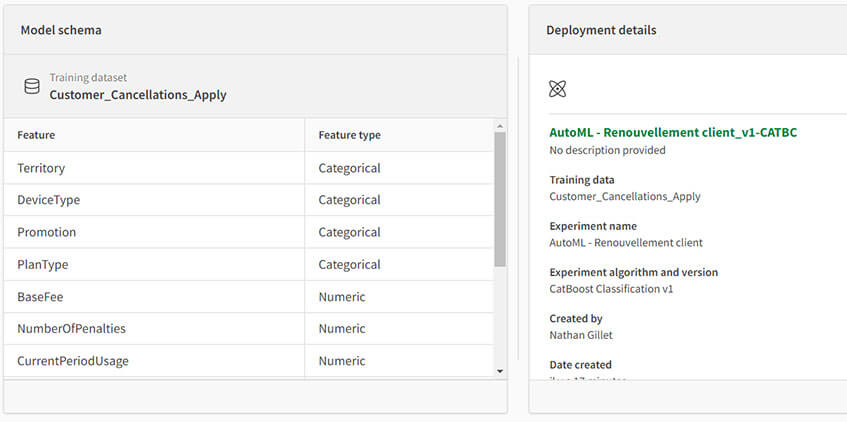Viewport: 847px width, 422px height.
Task: Open AutoML - Renouvellement client_v1-CATBC link
Action: point(673,132)
